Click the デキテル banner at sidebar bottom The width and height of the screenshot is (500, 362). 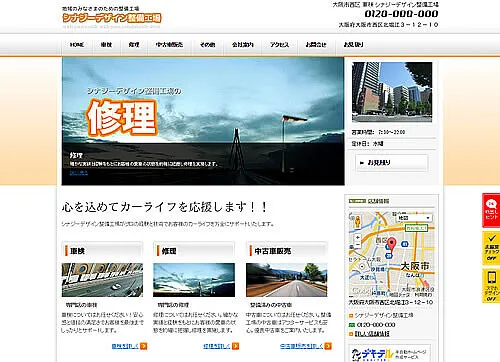click(x=390, y=353)
